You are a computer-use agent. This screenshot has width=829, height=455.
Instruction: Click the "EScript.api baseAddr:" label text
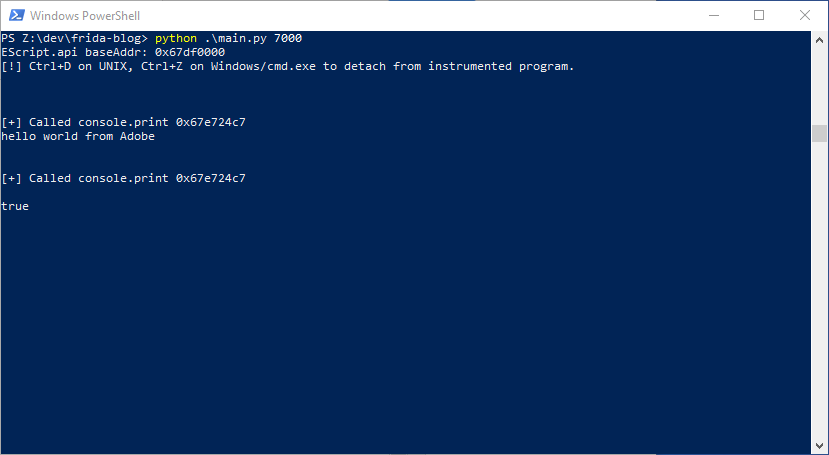[x=75, y=52]
